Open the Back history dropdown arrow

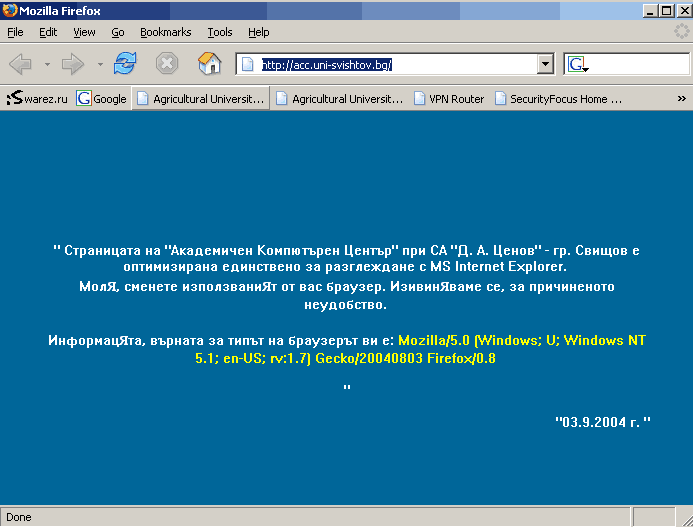[x=47, y=65]
